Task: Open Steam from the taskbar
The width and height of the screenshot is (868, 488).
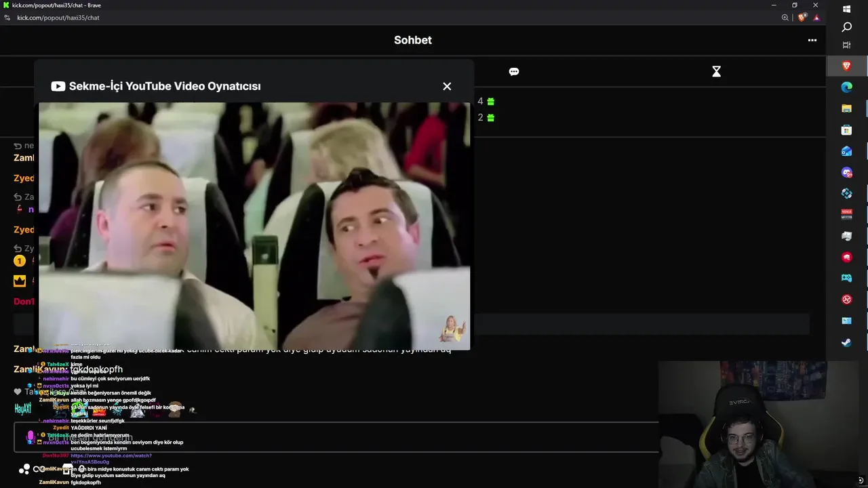Action: point(846,342)
